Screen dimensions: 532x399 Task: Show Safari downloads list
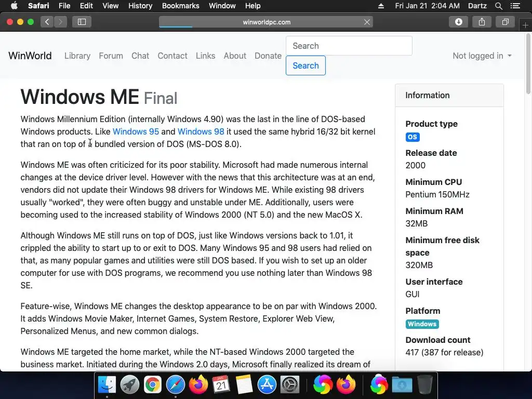pyautogui.click(x=458, y=22)
